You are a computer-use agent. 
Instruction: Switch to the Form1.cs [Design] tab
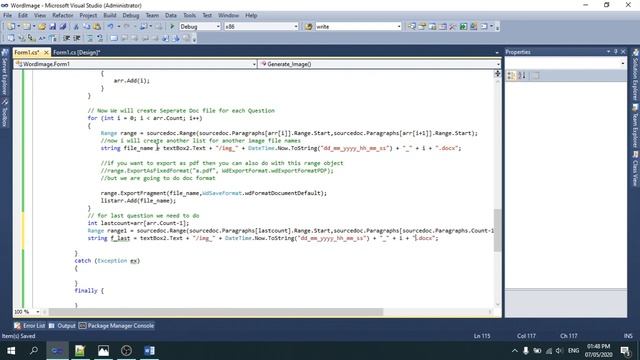coord(76,52)
